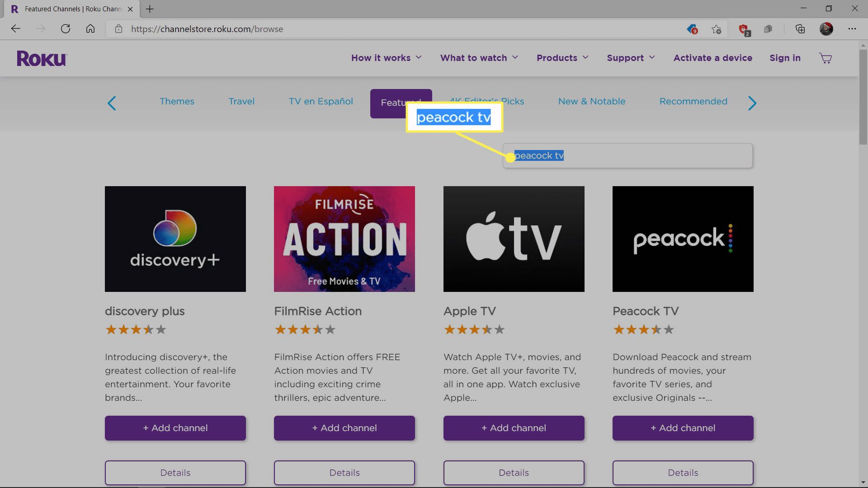Click Details button for Apple TV channel
Image resolution: width=868 pixels, height=488 pixels.
point(514,473)
